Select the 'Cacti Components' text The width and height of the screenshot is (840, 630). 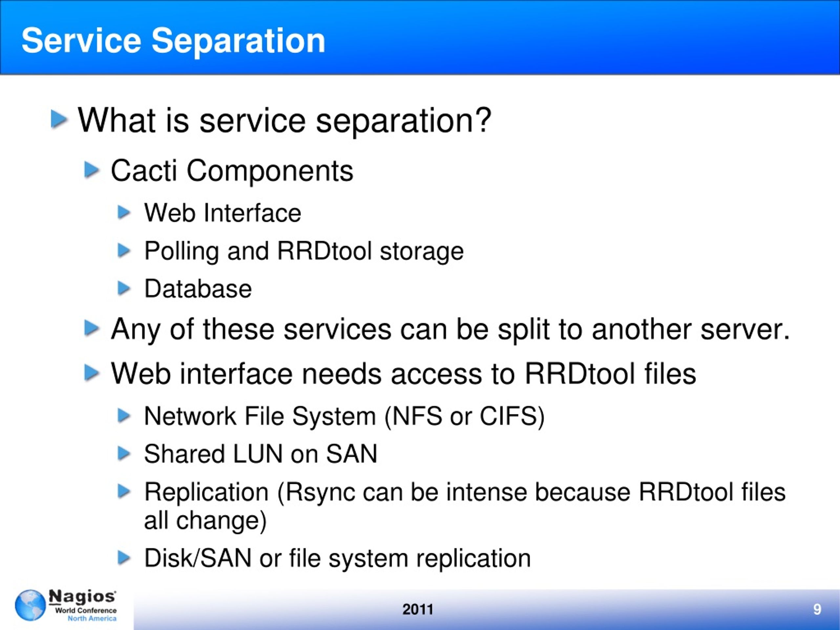click(232, 171)
